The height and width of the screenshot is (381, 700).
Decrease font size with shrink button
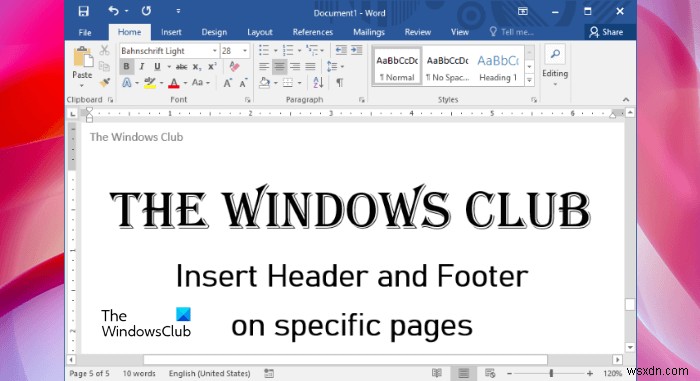[243, 83]
